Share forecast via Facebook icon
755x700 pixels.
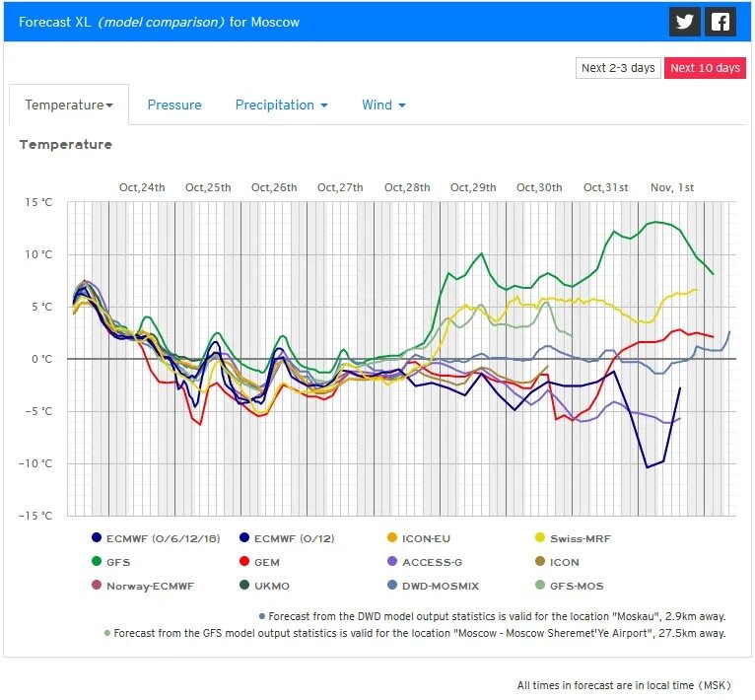tap(721, 22)
